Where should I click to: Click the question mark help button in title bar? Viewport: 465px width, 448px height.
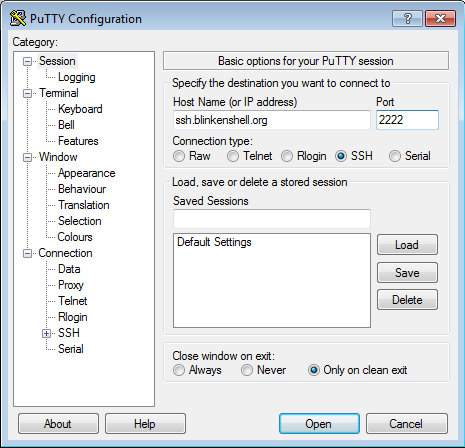(x=407, y=18)
